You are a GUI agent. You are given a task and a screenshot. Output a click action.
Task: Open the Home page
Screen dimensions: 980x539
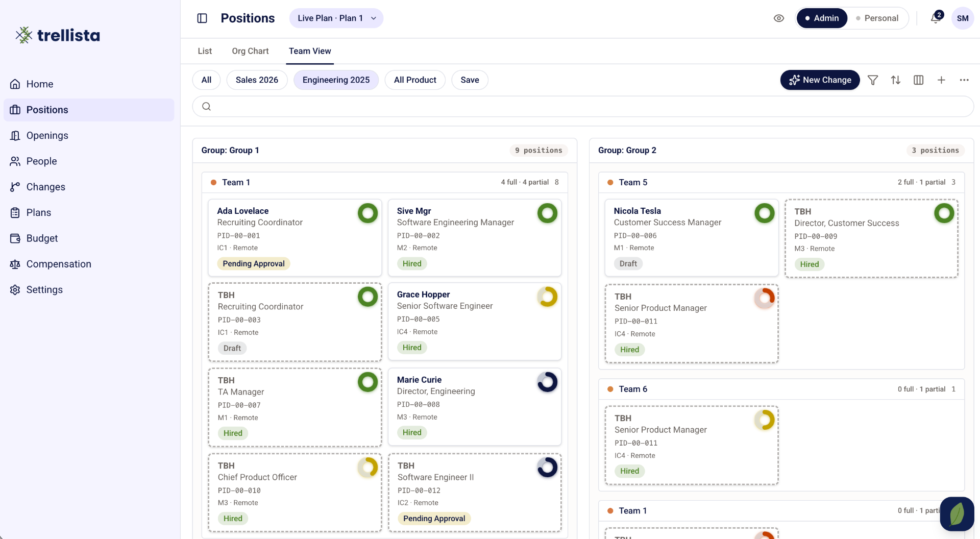pyautogui.click(x=89, y=84)
